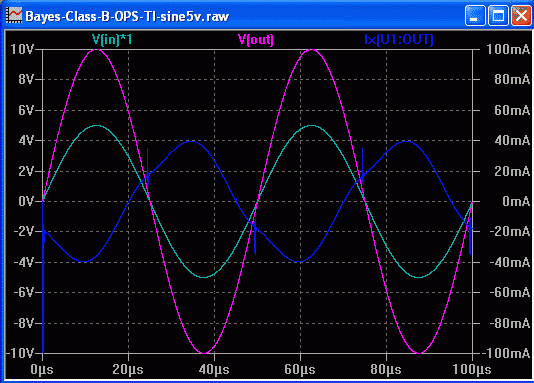
Task: Click the 40µs tick on time axis
Action: point(214,369)
